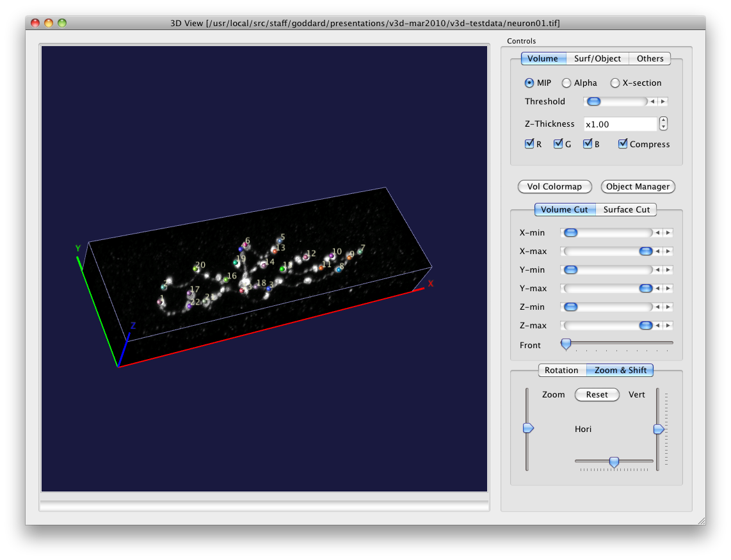Select the Alpha rendering radio button
Screen dimensions: 731x560
tap(566, 83)
